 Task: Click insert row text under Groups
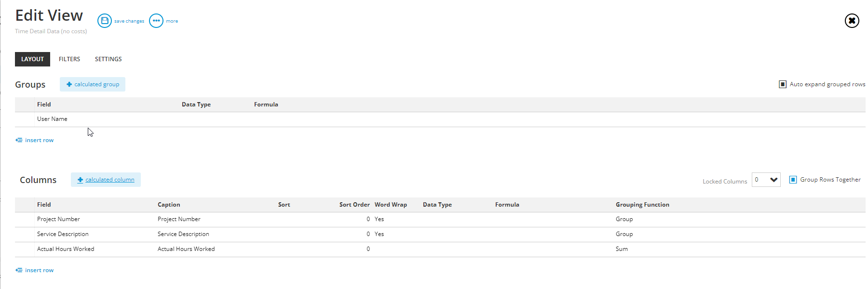coord(40,140)
